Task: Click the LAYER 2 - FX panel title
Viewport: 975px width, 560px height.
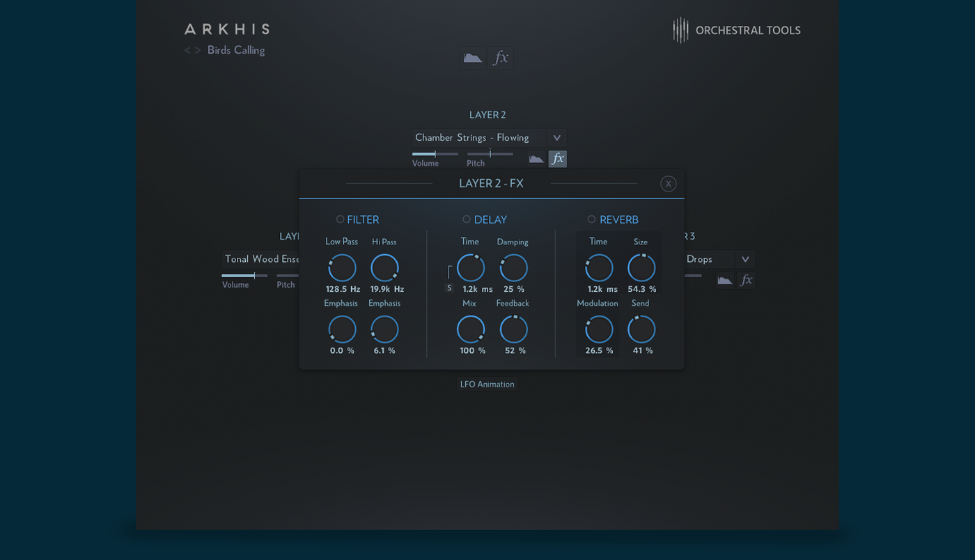Action: click(x=491, y=184)
